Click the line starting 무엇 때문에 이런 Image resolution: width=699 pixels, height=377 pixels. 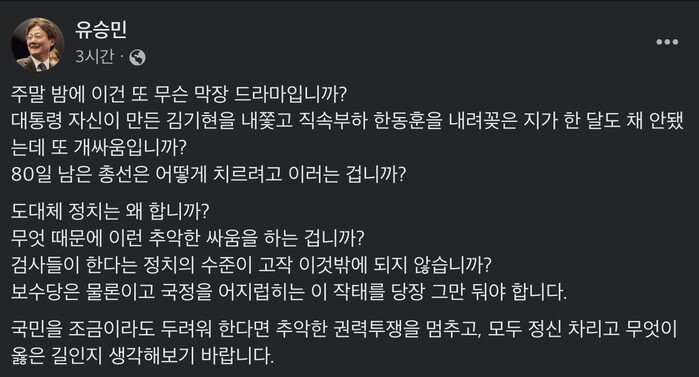coord(188,238)
